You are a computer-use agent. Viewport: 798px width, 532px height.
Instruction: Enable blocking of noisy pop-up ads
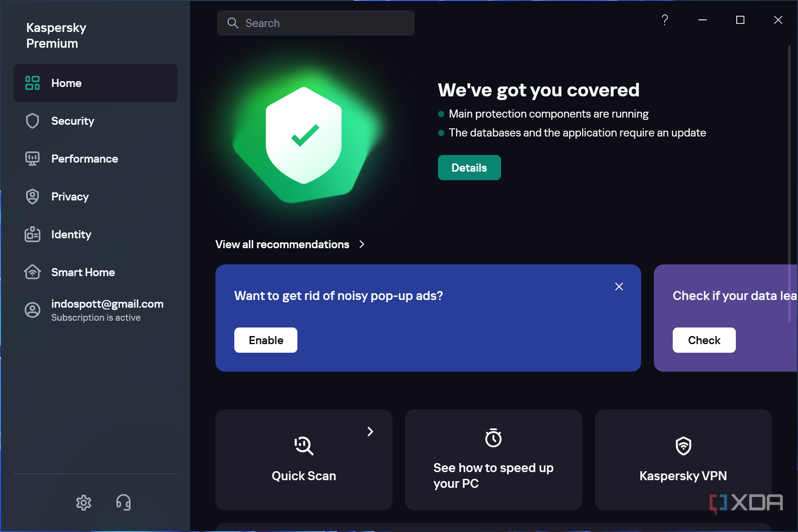266,340
